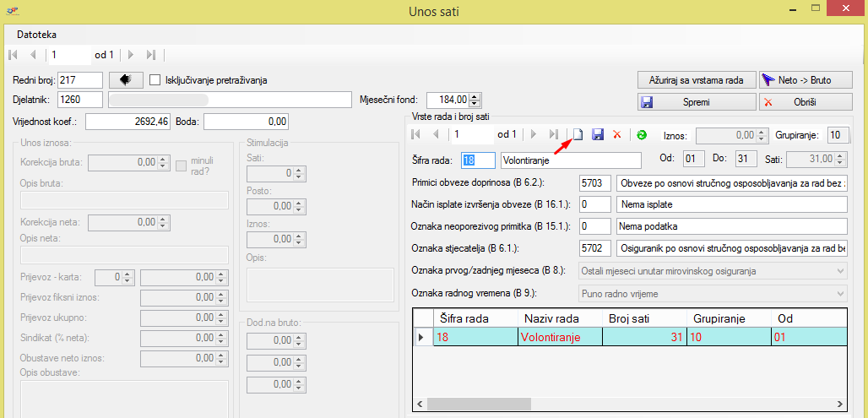The width and height of the screenshot is (868, 418).
Task: Open the Datoteka menu
Action: tap(37, 35)
